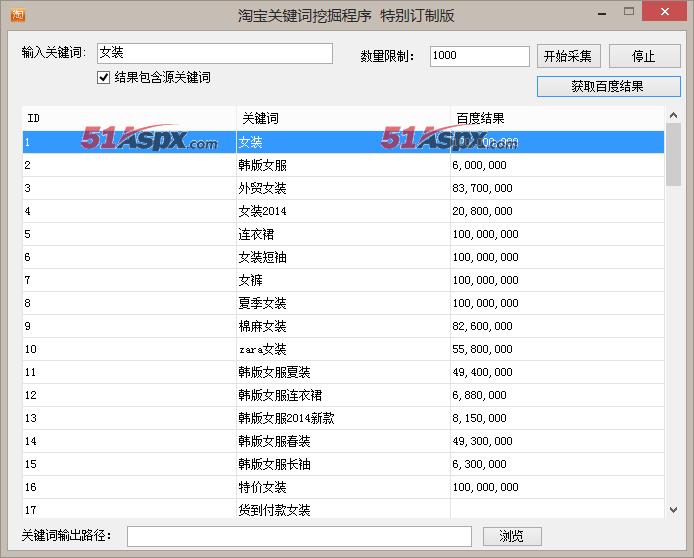Click the 关键词 column header

[343, 118]
